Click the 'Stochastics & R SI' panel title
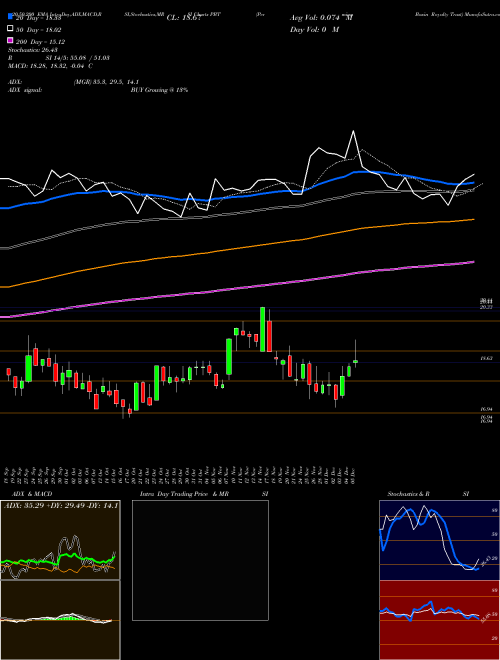Viewport: 500px width, 660px height. (x=428, y=494)
